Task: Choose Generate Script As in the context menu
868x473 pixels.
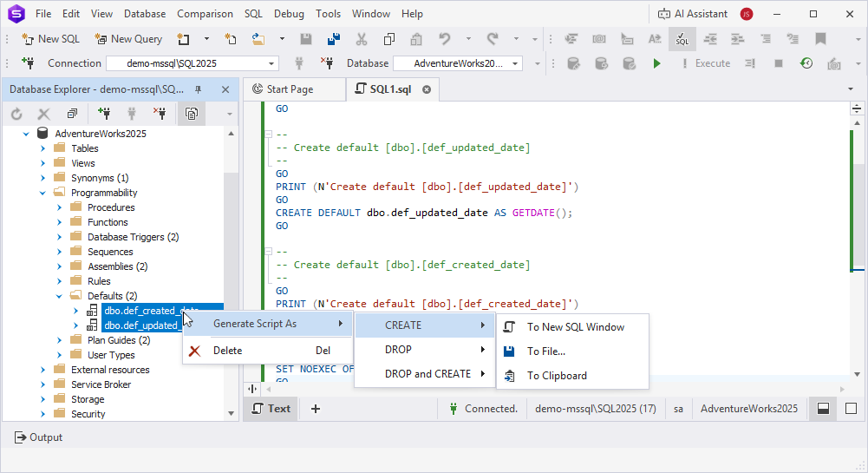Action: coord(268,324)
